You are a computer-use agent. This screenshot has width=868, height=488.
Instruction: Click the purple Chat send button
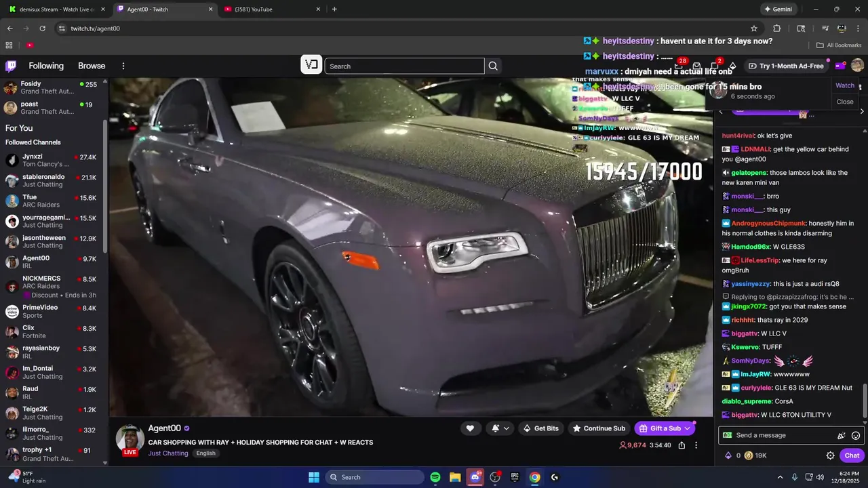click(852, 455)
